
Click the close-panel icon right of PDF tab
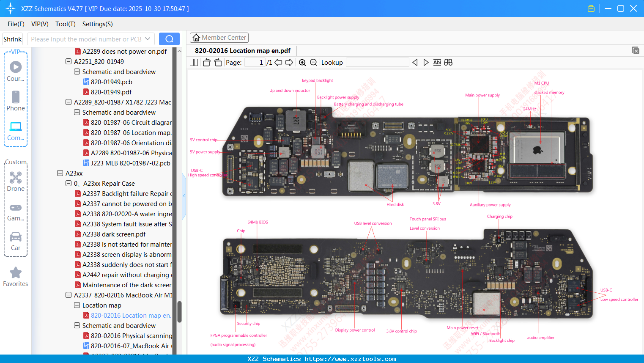tap(636, 50)
